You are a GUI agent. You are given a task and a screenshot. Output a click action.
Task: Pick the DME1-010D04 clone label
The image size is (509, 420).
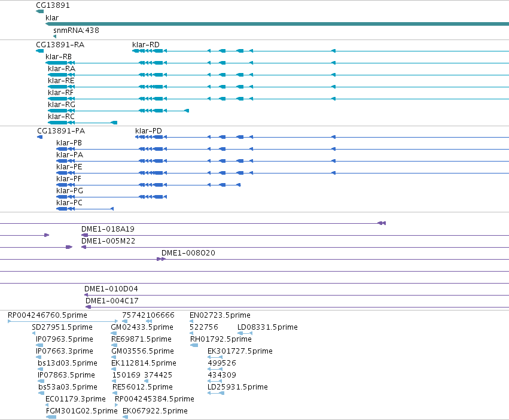click(111, 289)
